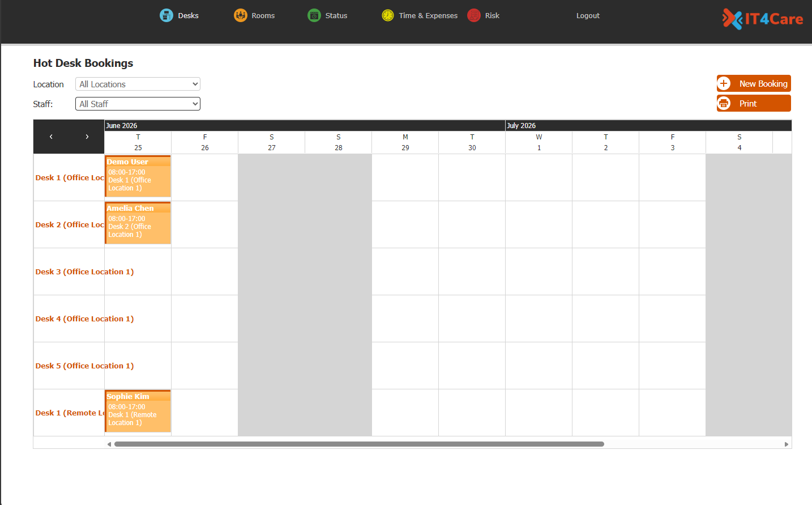Open the Desks icon in navigation
812x505 pixels.
(166, 15)
